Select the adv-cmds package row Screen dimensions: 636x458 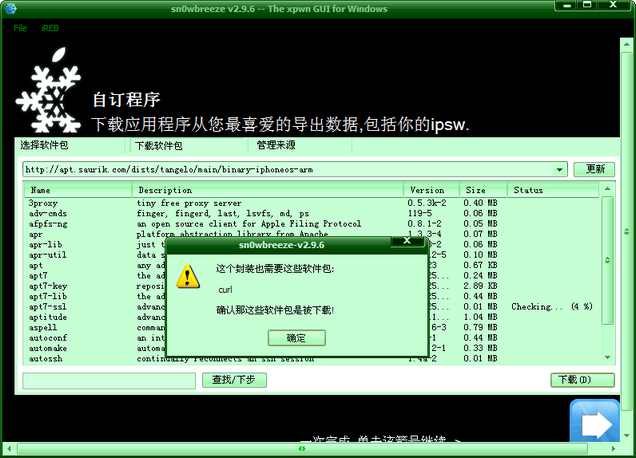[312, 213]
